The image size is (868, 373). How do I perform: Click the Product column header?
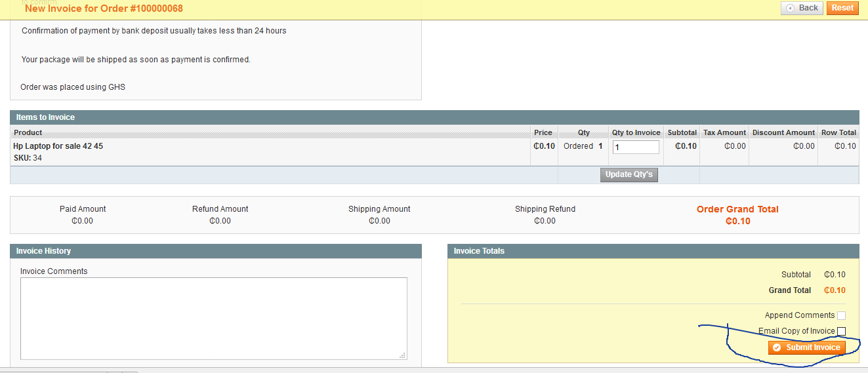pyautogui.click(x=28, y=132)
